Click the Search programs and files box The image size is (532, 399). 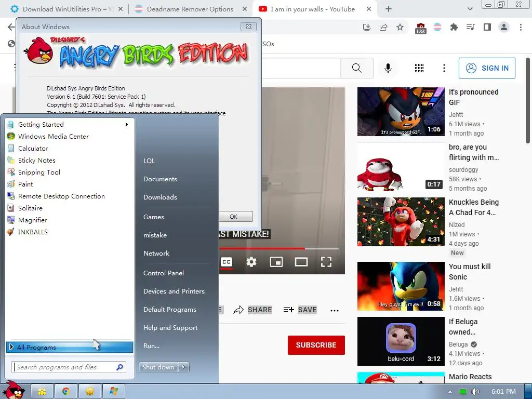69,367
